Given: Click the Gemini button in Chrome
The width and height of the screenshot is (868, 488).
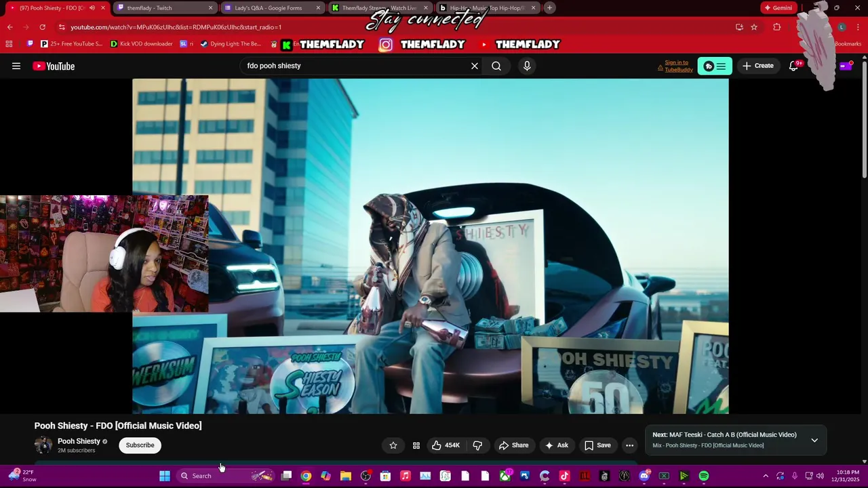Looking at the screenshot, I should 778,8.
